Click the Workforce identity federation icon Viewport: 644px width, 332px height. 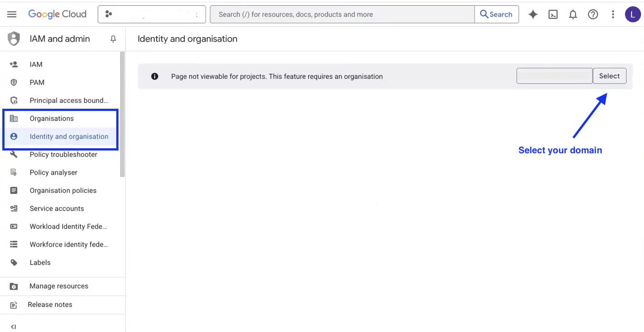click(14, 244)
